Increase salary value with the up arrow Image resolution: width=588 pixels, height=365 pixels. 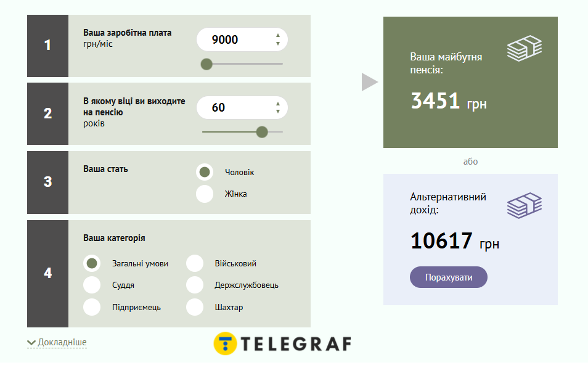(x=278, y=36)
